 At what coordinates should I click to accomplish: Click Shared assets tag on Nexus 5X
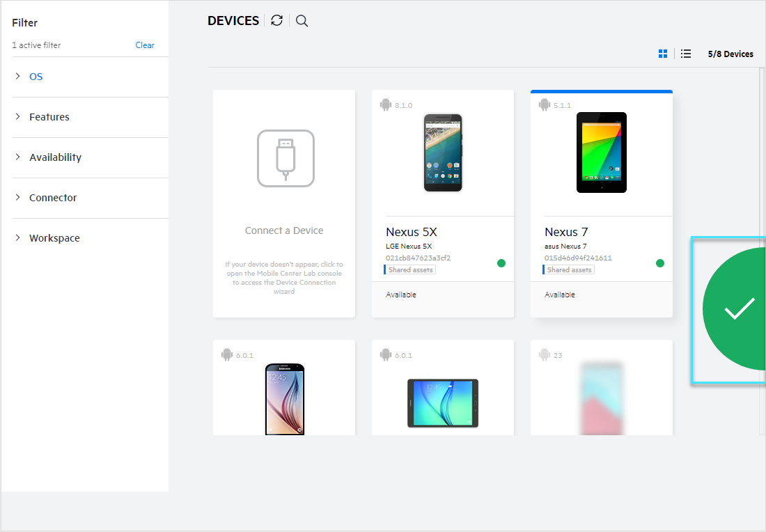point(410,269)
